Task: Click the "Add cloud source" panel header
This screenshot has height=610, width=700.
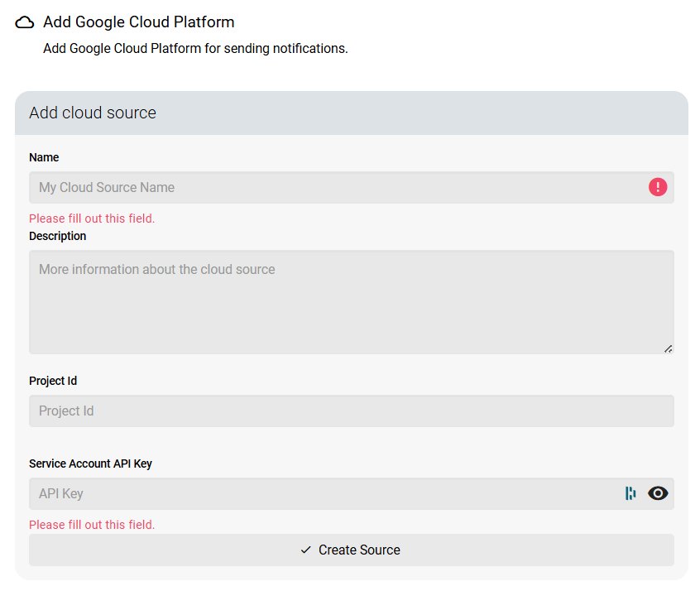Action: point(93,113)
